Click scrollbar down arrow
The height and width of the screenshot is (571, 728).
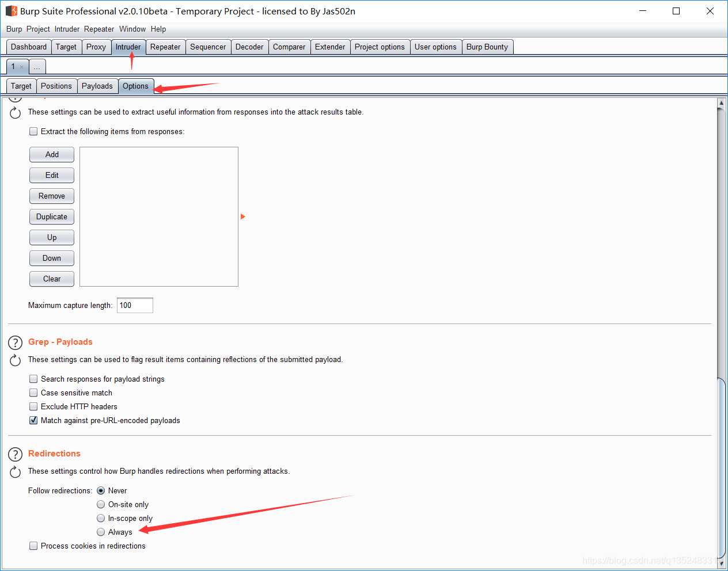click(721, 564)
